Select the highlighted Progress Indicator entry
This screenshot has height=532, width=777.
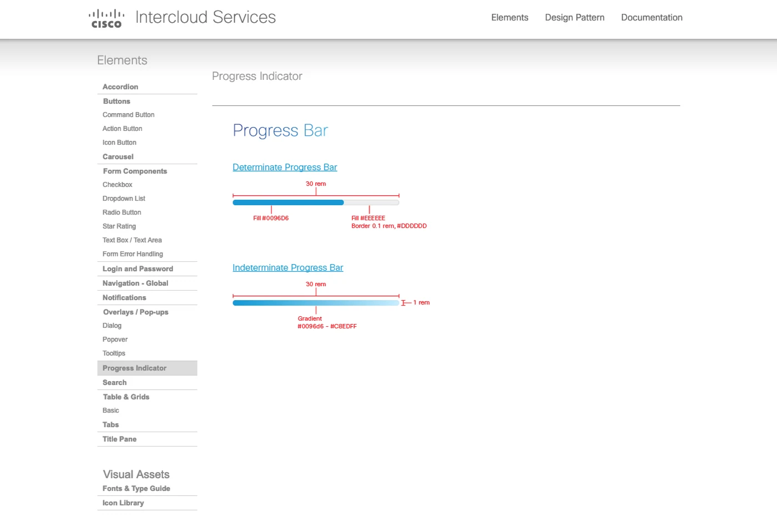tap(147, 368)
